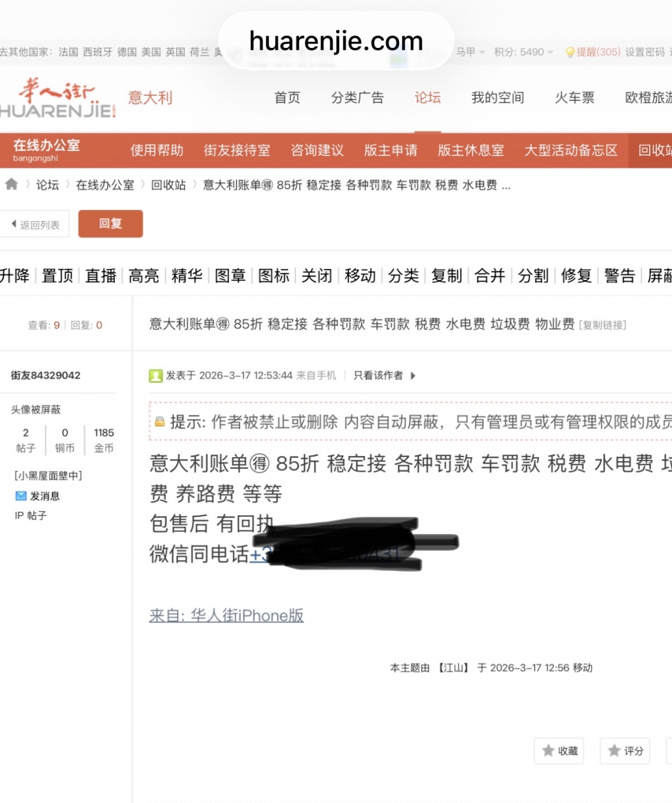Click the green poster icon beside 发表于
This screenshot has height=803, width=672.
(156, 376)
